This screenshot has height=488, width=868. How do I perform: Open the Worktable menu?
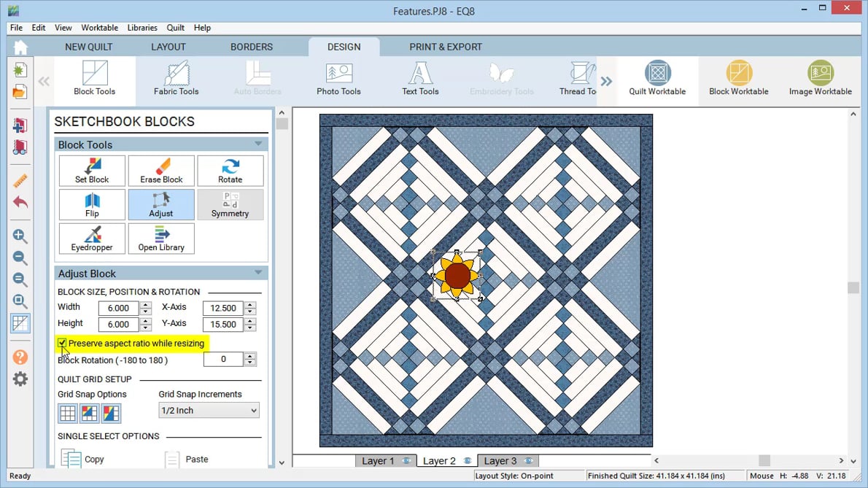coord(99,28)
